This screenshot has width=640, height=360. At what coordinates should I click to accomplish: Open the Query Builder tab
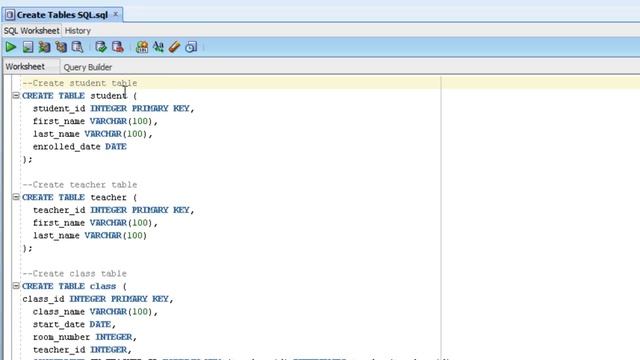tap(88, 67)
